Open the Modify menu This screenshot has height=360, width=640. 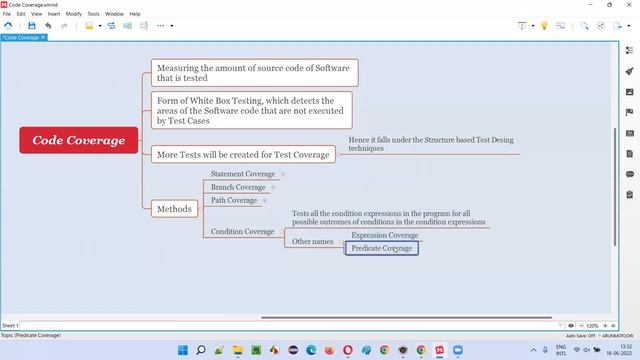click(74, 14)
